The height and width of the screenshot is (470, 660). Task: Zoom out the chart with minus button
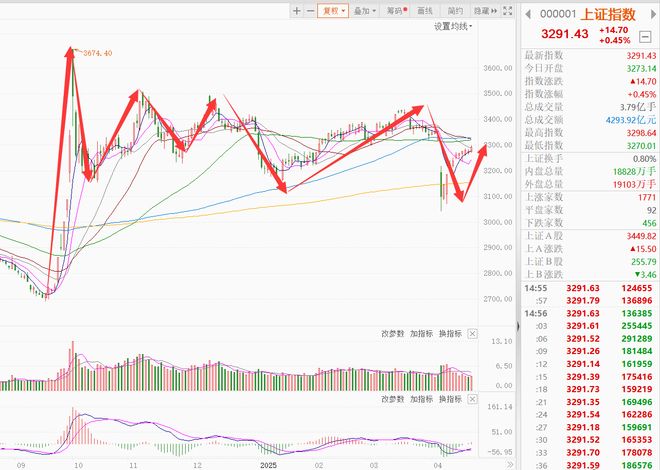311,11
